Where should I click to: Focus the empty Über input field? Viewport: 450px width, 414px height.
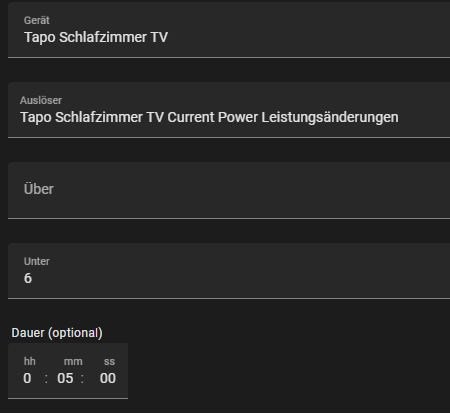229,191
